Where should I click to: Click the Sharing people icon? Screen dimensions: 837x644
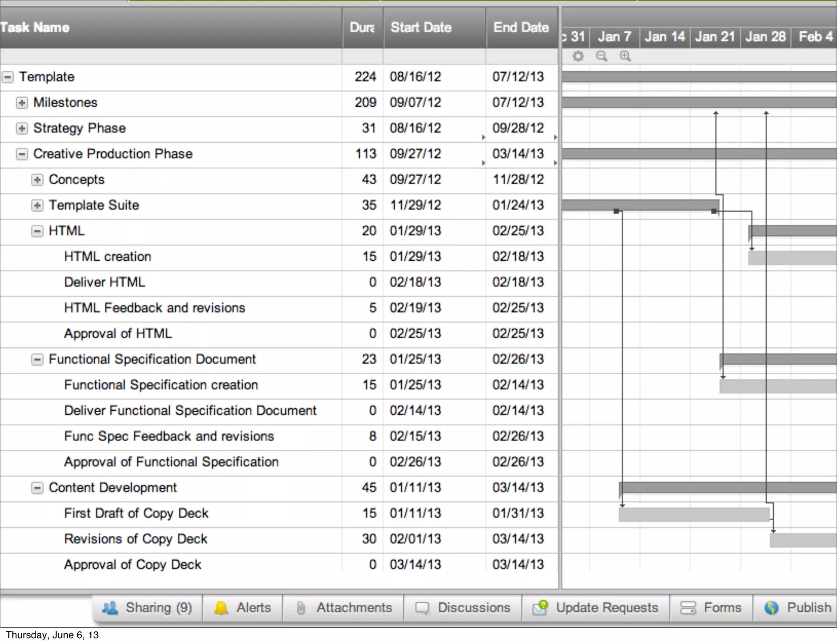tap(110, 608)
